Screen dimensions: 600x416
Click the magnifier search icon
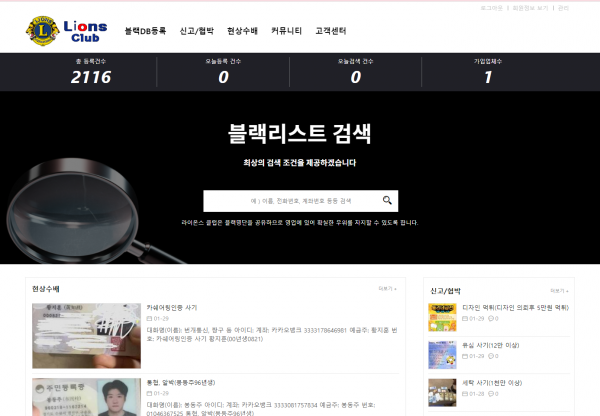point(387,200)
